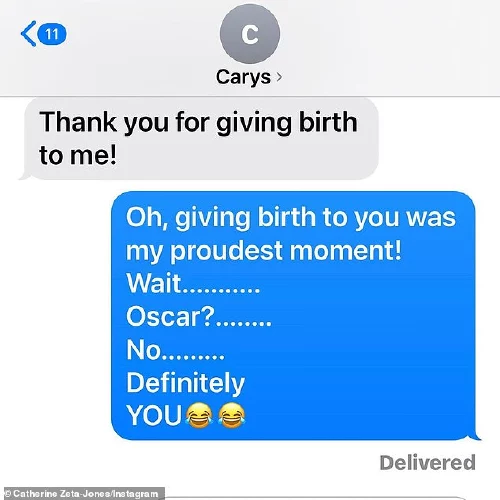The width and height of the screenshot is (500, 500).
Task: Tap the first laughing-crying emoji
Action: [199, 415]
